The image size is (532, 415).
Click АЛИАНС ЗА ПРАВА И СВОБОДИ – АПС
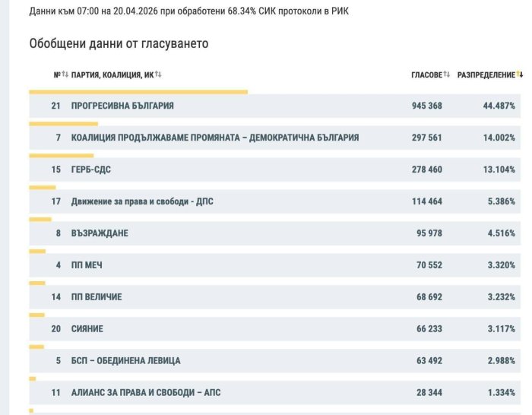tap(146, 392)
